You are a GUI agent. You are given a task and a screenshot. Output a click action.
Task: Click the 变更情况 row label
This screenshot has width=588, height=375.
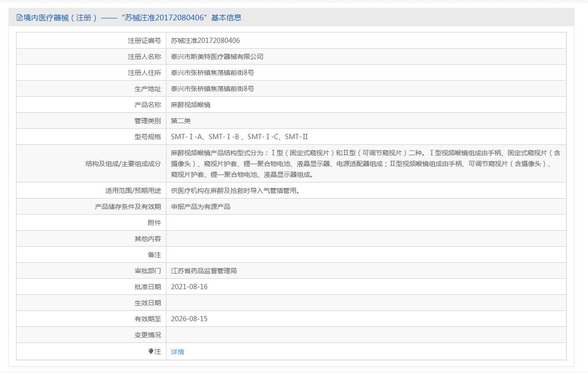[x=147, y=335]
